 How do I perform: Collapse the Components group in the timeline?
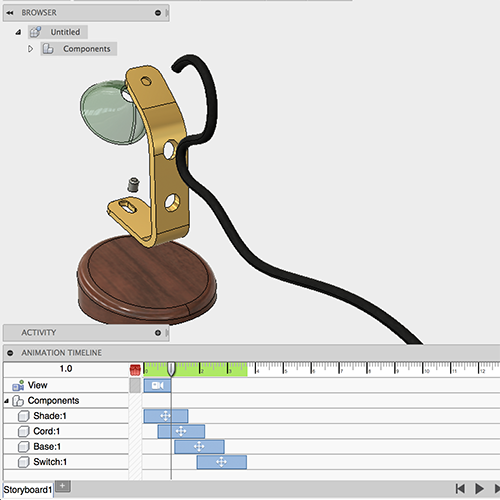pos(6,401)
